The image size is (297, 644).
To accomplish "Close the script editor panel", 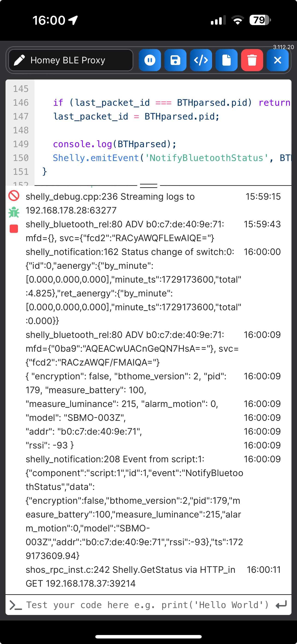I will (277, 60).
